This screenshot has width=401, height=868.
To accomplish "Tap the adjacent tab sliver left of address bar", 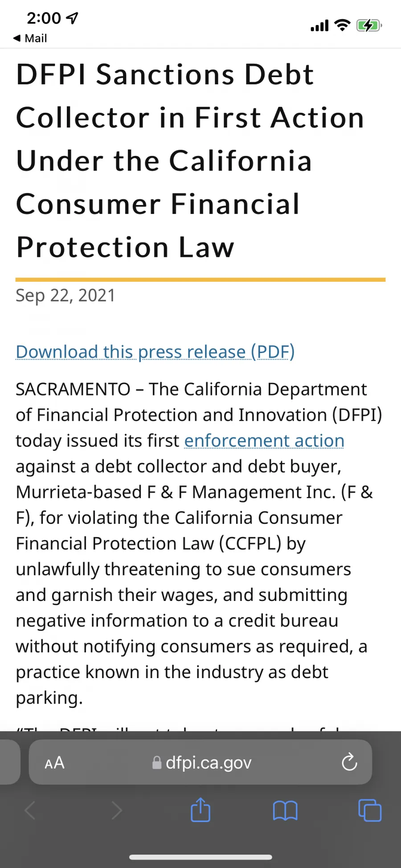I will (10, 762).
